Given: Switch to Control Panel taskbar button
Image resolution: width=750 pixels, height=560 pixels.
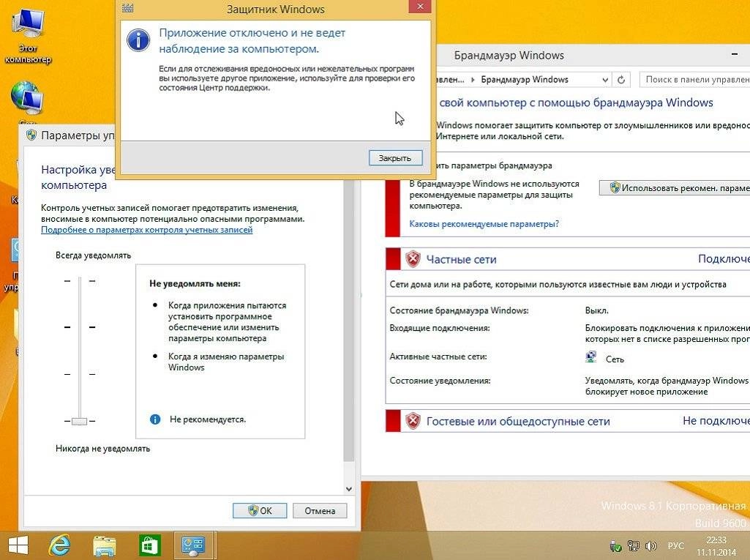Looking at the screenshot, I should click(192, 545).
